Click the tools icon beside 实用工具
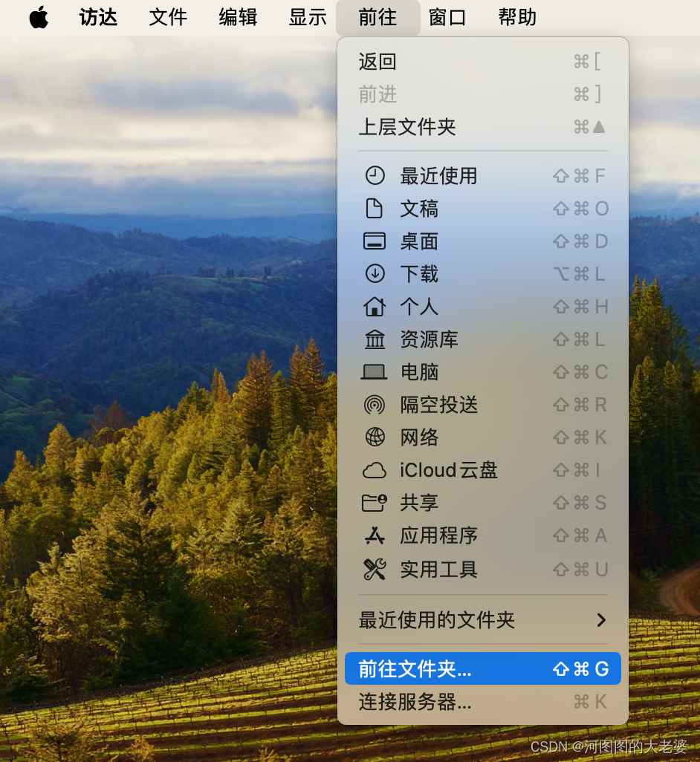Image resolution: width=700 pixels, height=762 pixels. pyautogui.click(x=375, y=569)
